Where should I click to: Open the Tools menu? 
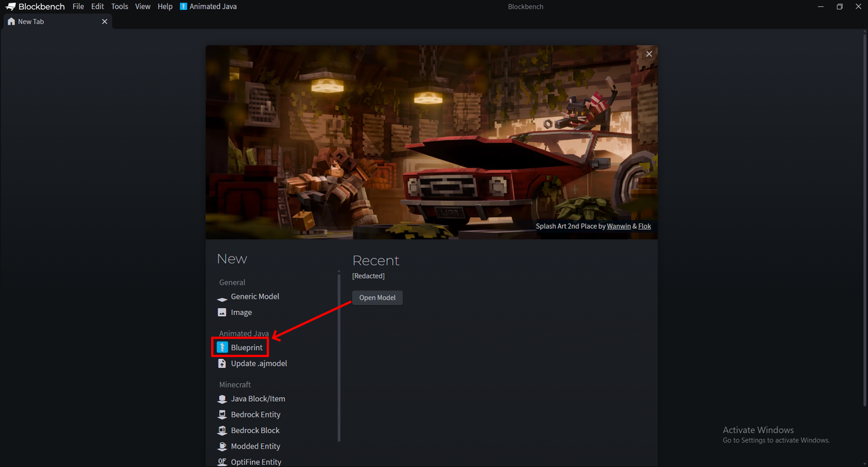point(119,7)
